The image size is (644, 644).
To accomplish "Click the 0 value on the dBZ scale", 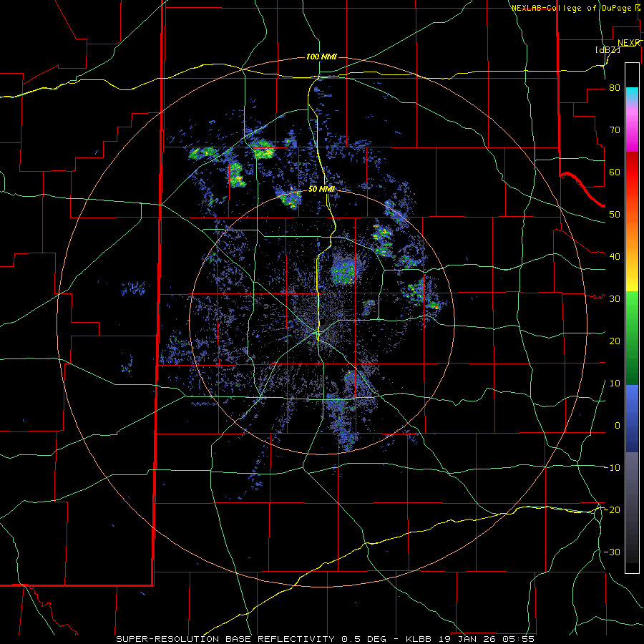I will [x=618, y=426].
